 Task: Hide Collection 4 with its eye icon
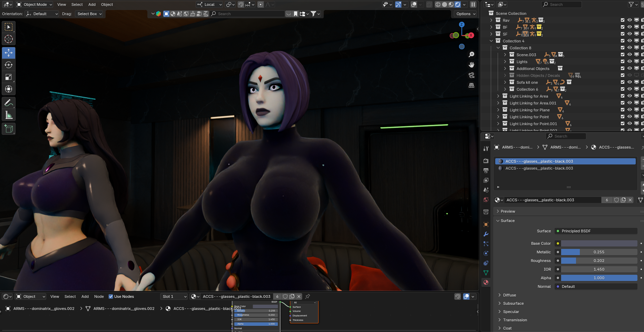(x=630, y=41)
